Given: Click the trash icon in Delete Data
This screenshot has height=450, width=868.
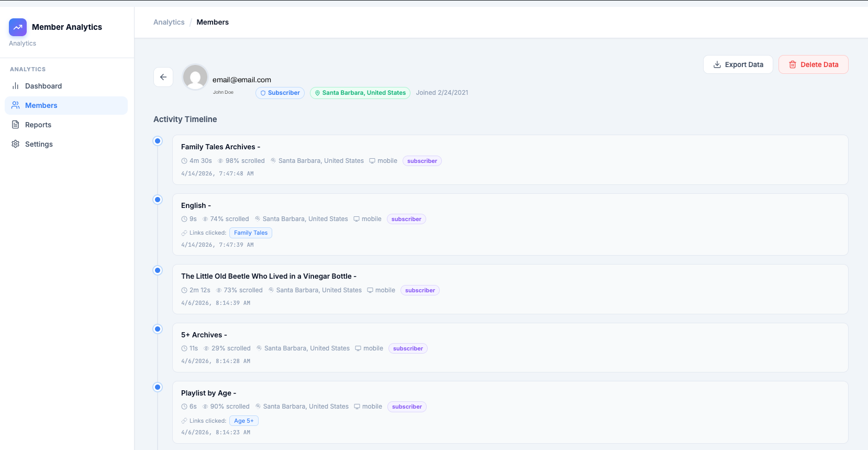Looking at the screenshot, I should point(793,64).
